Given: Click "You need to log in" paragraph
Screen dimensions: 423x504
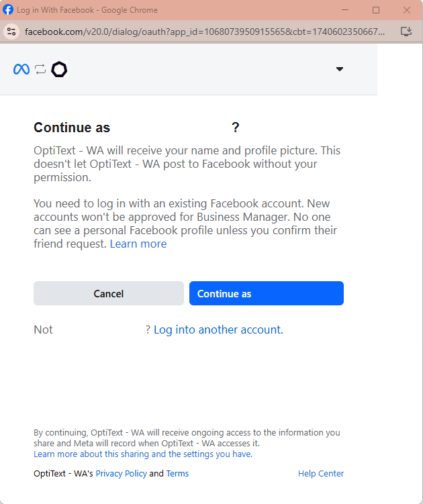Looking at the screenshot, I should 185,223.
